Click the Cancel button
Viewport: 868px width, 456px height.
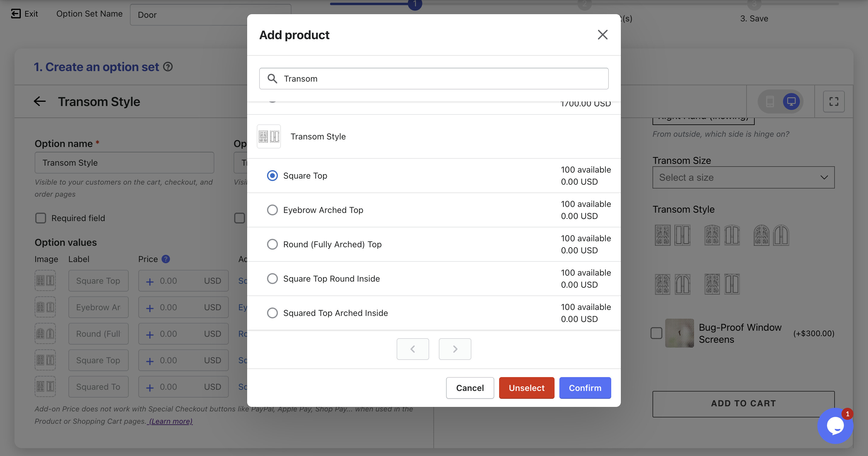click(x=470, y=388)
